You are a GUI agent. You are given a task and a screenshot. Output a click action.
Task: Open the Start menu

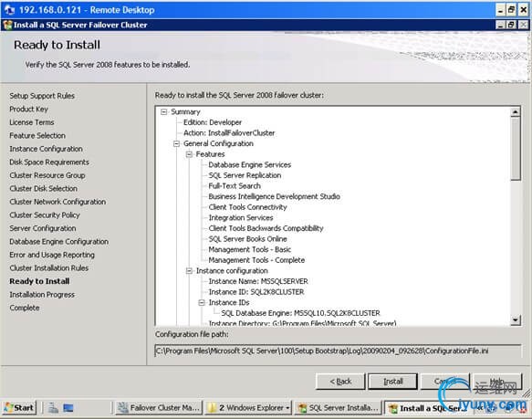pyautogui.click(x=20, y=407)
